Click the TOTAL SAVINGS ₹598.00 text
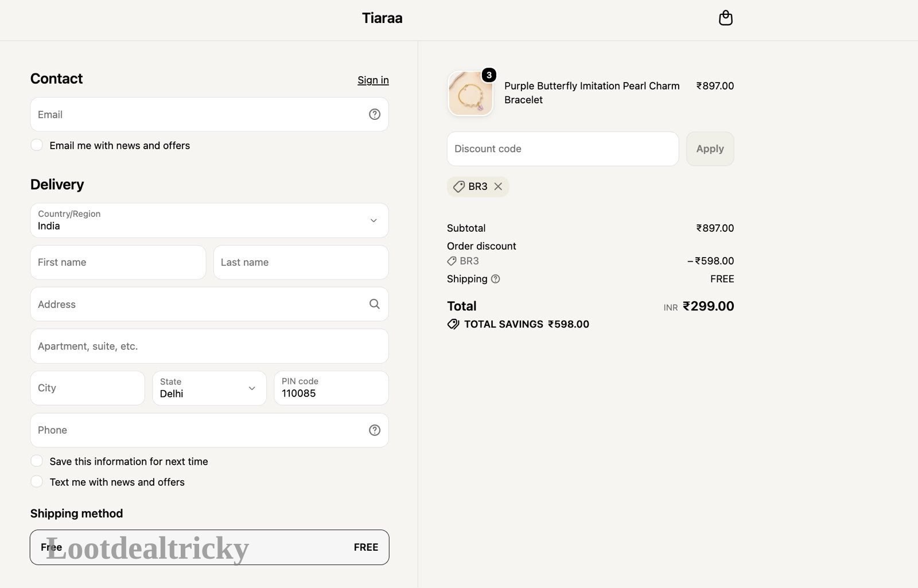Screen dimensions: 918x588 pos(527,324)
